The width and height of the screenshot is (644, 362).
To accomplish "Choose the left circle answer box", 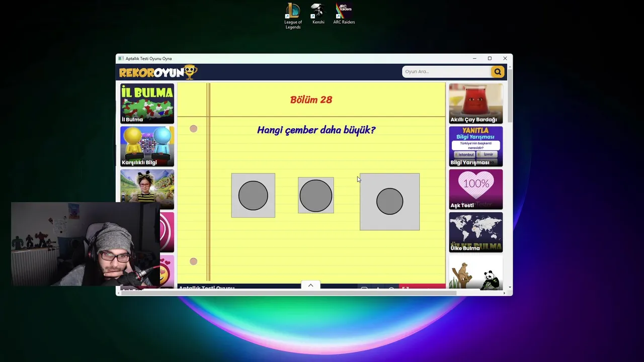I will (x=253, y=196).
